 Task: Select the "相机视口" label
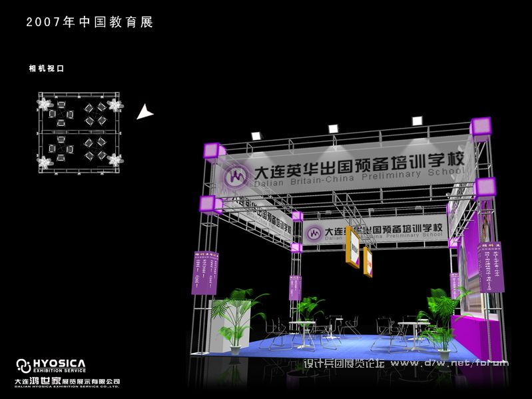point(47,69)
